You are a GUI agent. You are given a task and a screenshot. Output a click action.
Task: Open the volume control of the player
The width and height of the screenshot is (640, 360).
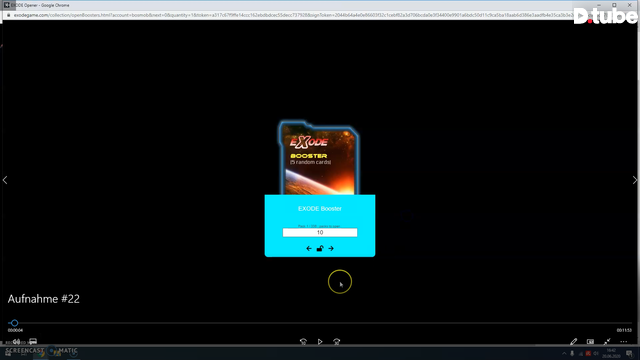coord(16,342)
